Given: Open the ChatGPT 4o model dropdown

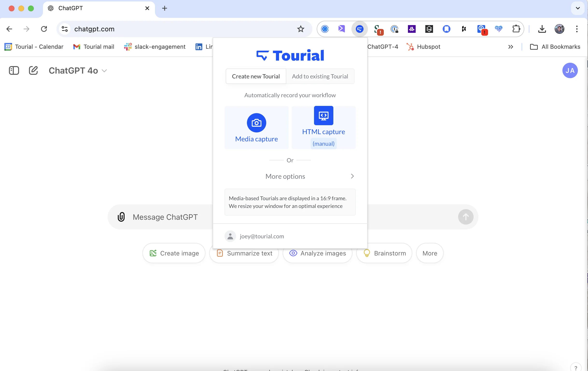Looking at the screenshot, I should tap(78, 70).
